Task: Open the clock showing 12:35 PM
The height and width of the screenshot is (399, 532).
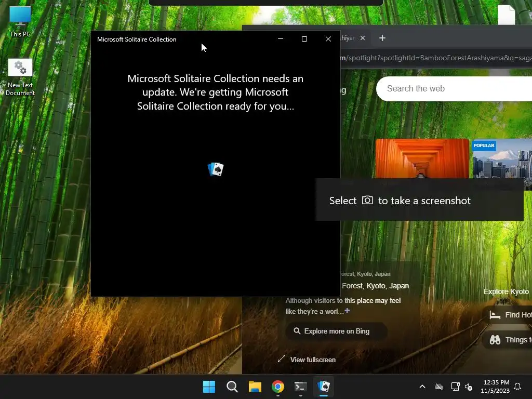Action: [495, 387]
